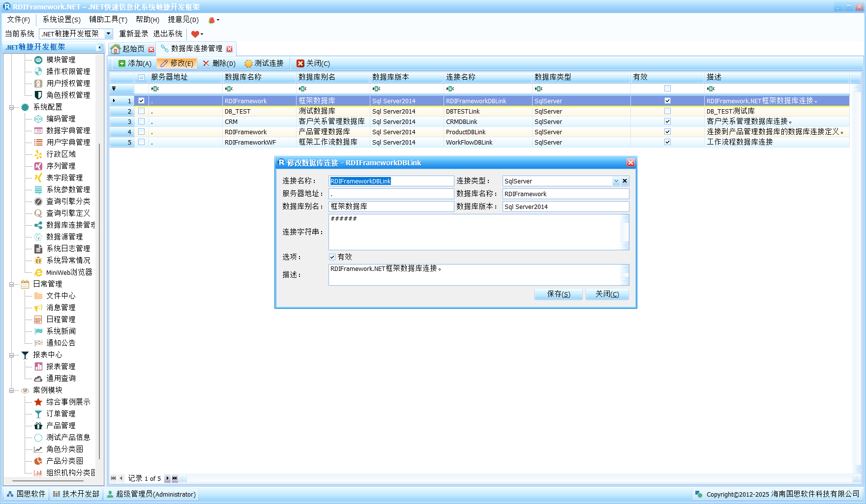Viewport: 866px width, 504px height.
Task: Check the row selector for DB_TEST
Action: [142, 111]
